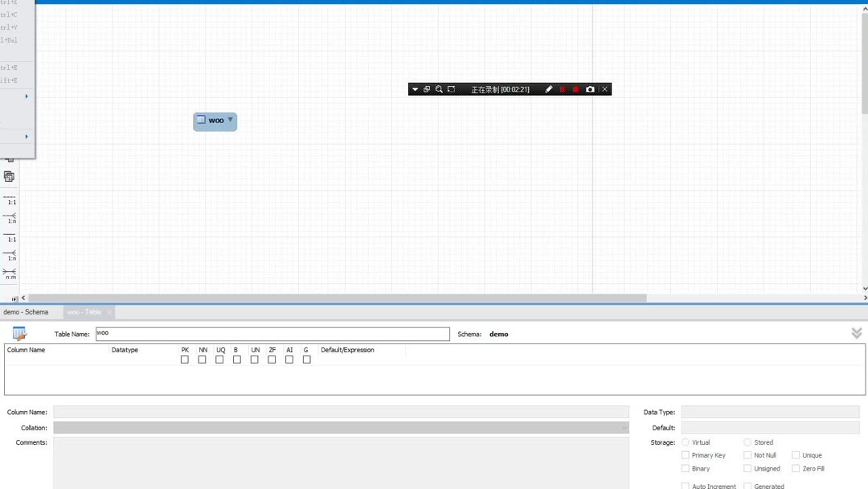Check the PK checkbox in the columns grid
Viewport: 868px width, 489px height.
tap(185, 360)
